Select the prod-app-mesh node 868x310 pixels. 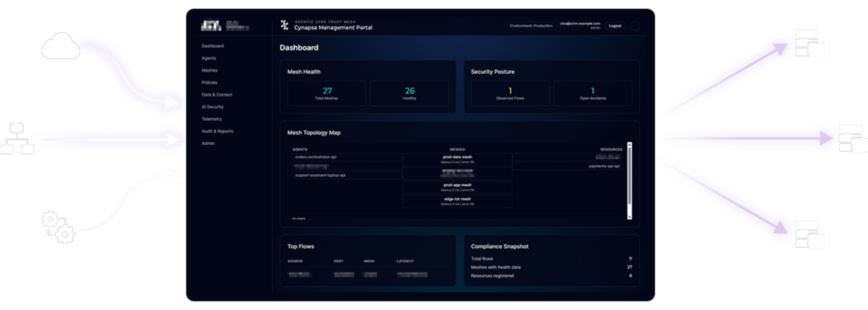coord(457,187)
